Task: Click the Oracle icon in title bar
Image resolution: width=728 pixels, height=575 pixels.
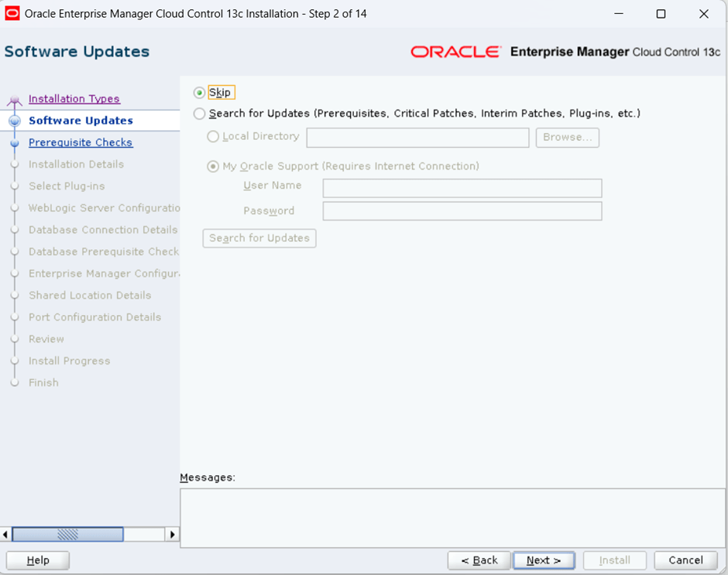Action: coord(12,14)
